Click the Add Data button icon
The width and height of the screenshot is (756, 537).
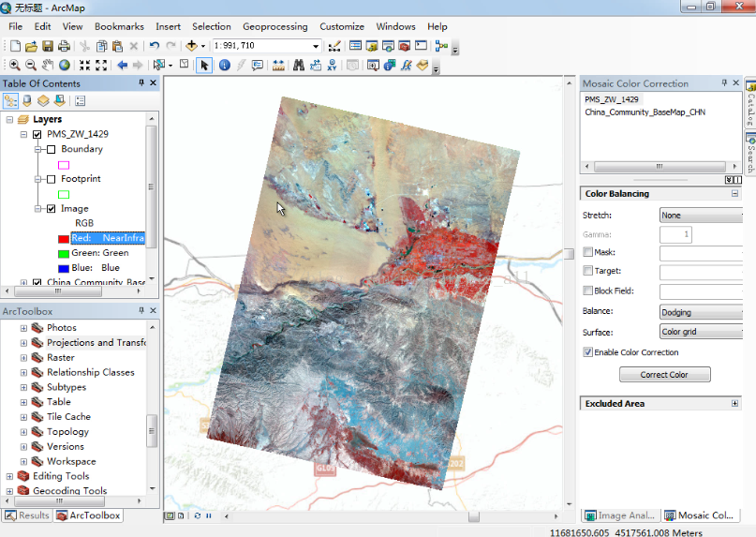[x=193, y=45]
